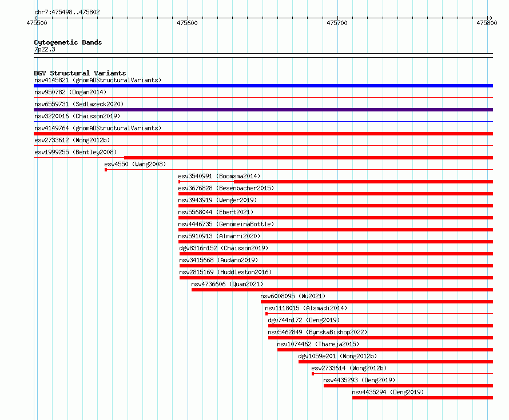Select dgv744n172 (Deng2019) label
The image size is (509, 420).
click(304, 320)
